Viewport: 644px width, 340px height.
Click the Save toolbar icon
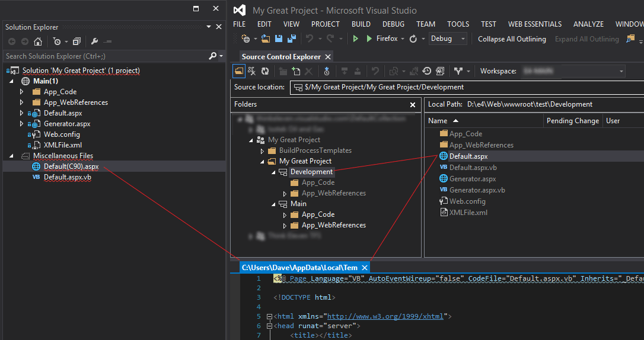coord(279,39)
